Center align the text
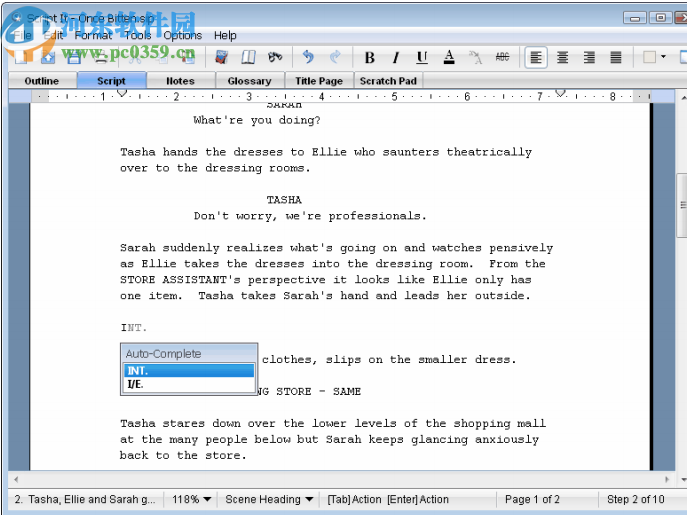 563,57
